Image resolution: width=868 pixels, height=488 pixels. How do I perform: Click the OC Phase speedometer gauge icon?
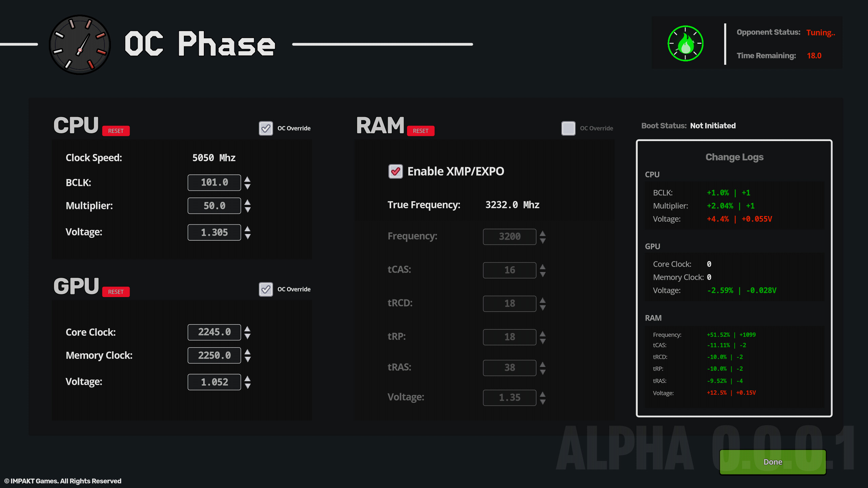pos(79,44)
